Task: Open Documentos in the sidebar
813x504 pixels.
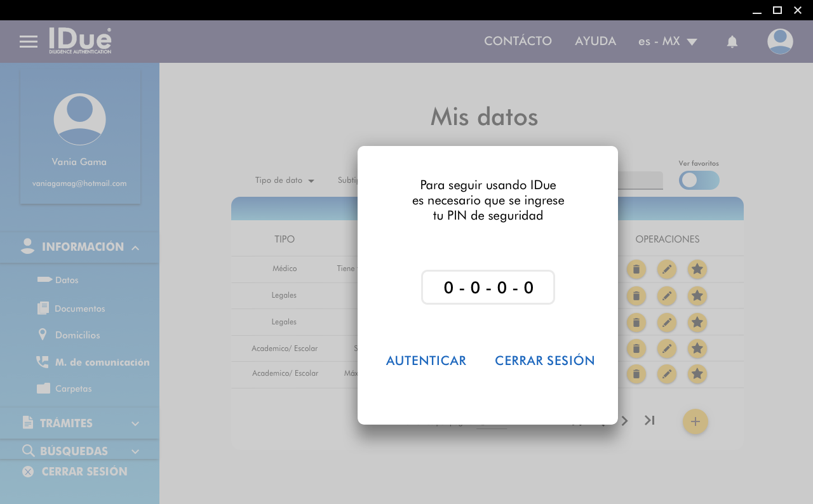Action: (79, 308)
